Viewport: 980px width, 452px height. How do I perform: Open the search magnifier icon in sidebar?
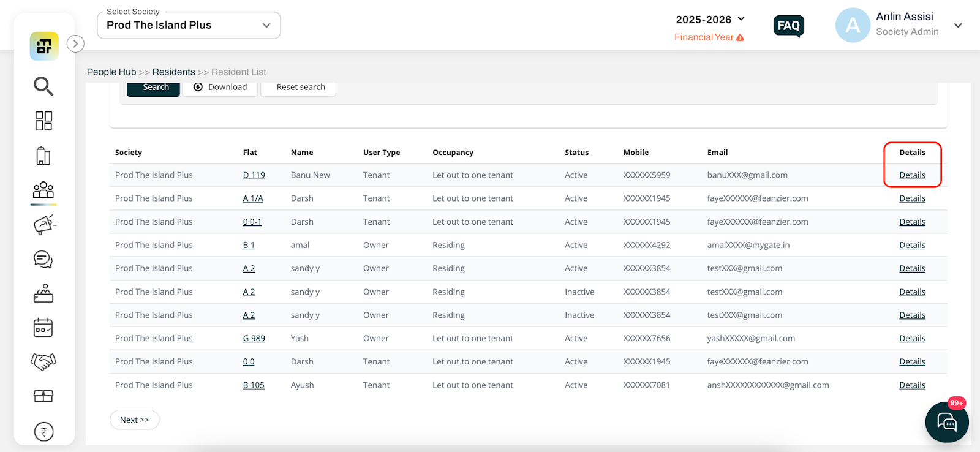pos(43,86)
